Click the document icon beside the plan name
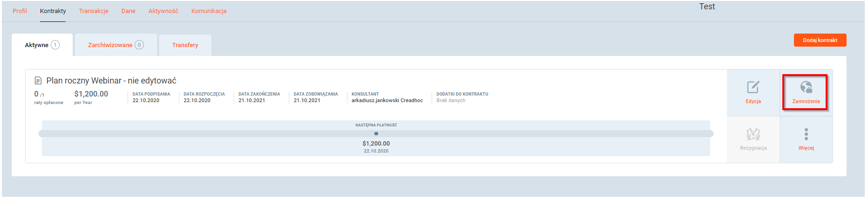This screenshot has height=201, width=868. coord(39,81)
